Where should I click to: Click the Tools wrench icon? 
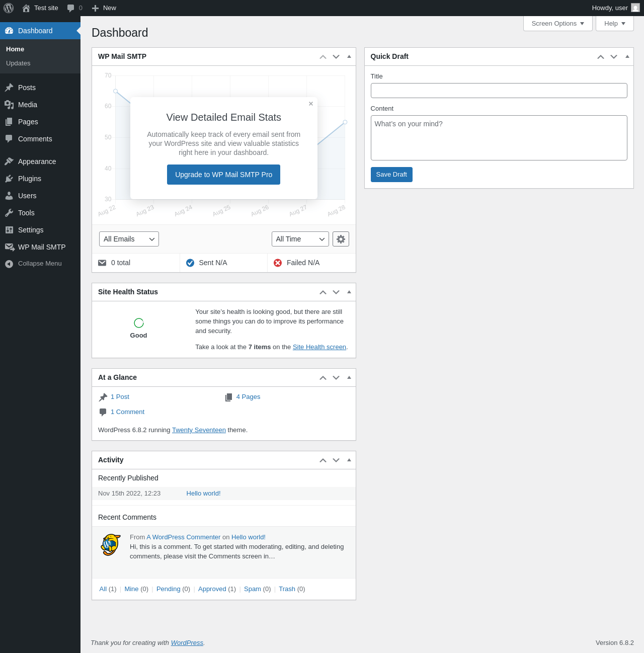coord(9,213)
